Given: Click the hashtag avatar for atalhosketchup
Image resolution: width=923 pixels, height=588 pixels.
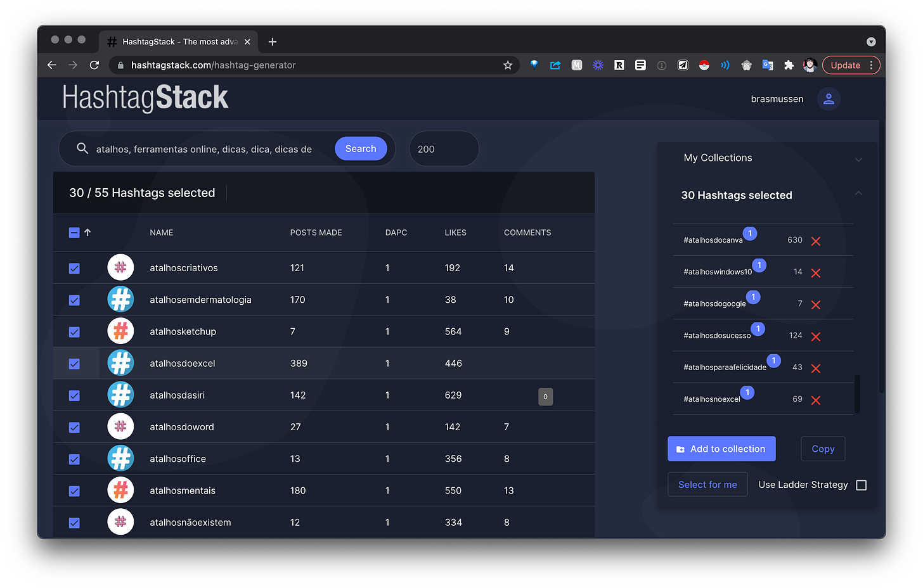Looking at the screenshot, I should click(120, 331).
